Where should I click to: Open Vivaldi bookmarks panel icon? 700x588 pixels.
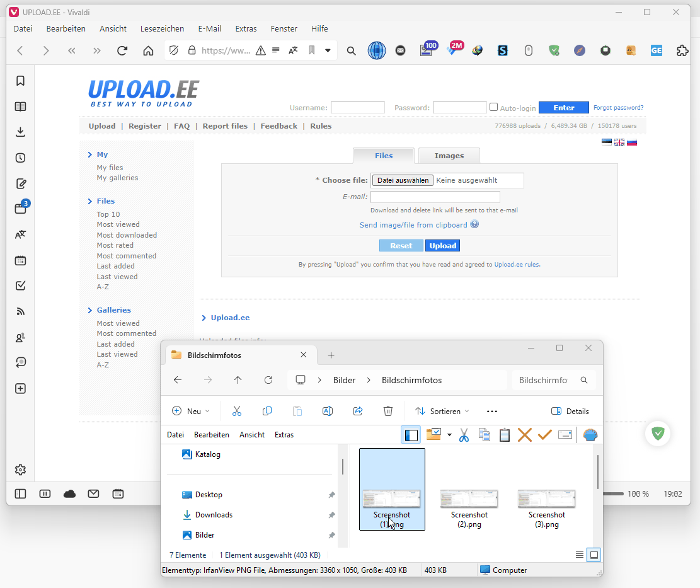(x=20, y=81)
